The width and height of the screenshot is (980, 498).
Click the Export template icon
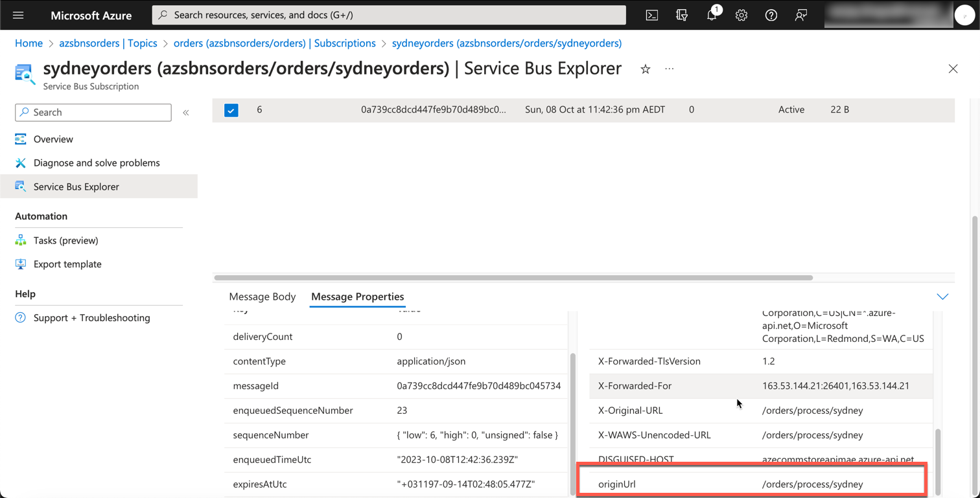tap(21, 264)
